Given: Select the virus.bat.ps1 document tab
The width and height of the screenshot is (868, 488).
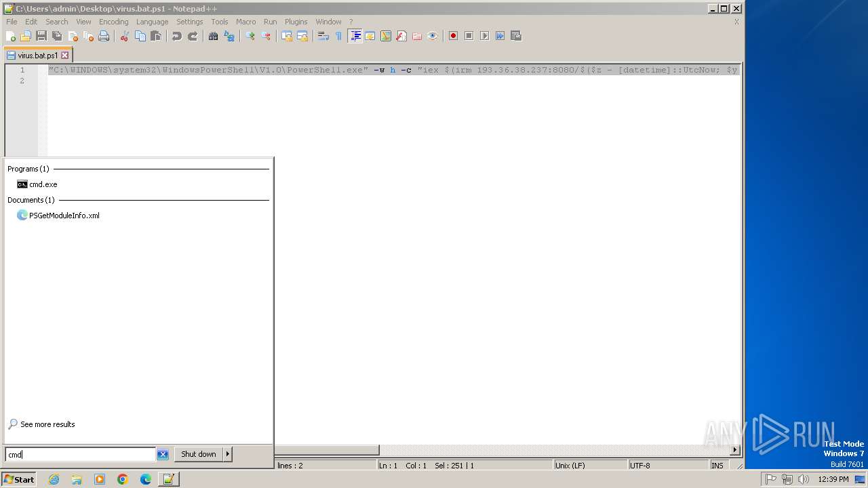Looking at the screenshot, I should [38, 56].
